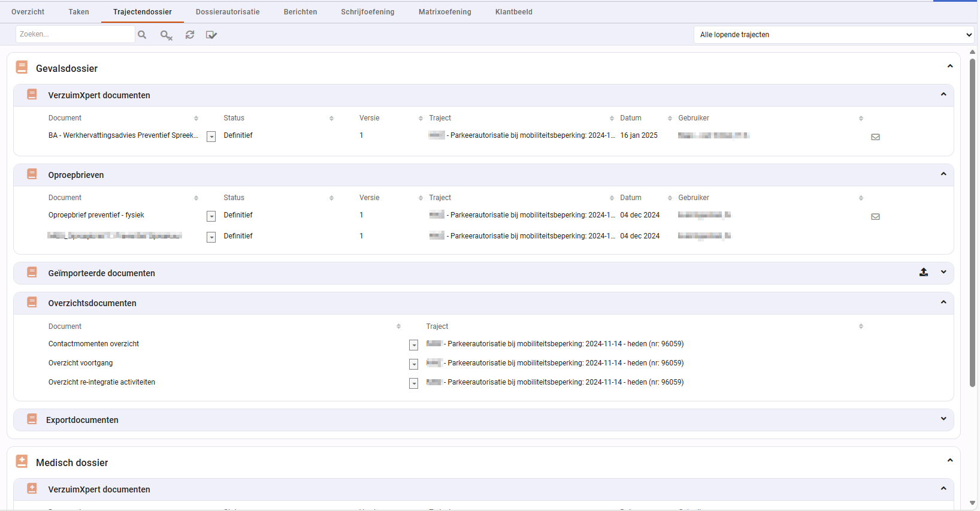This screenshot has height=511, width=980.
Task: Click the Medisch dossier book icon
Action: pos(22,461)
